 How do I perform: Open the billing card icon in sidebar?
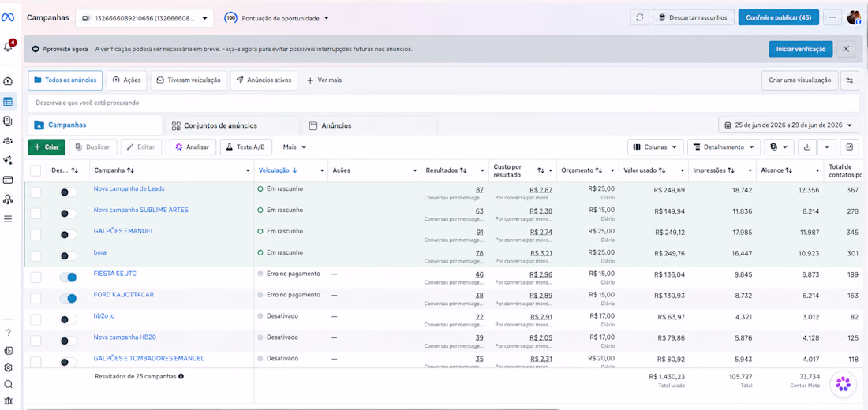[8, 179]
